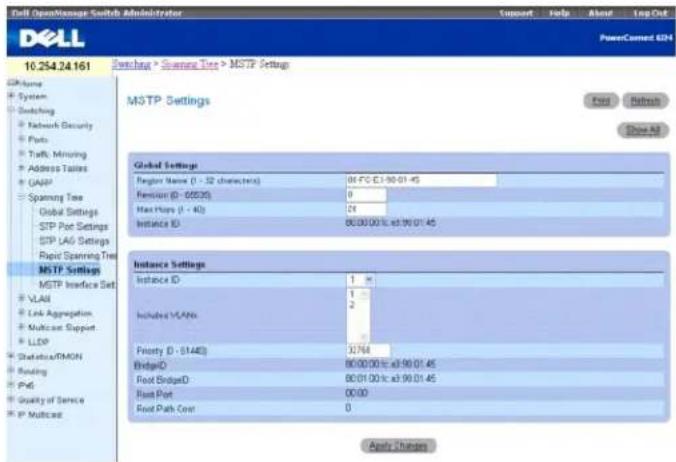
Task: Open MSTP Interface Settings page
Action: pyautogui.click(x=77, y=284)
